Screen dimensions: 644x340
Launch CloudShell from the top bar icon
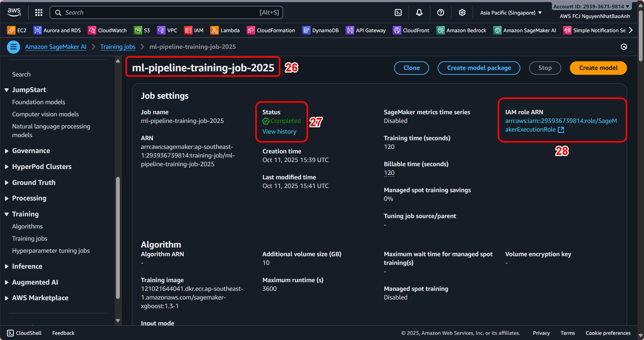[x=398, y=12]
